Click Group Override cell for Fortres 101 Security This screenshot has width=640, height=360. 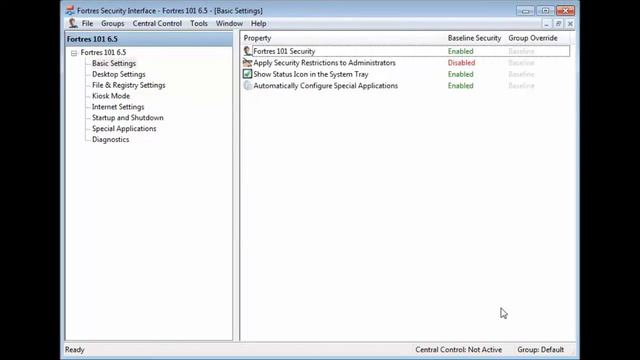tap(521, 51)
